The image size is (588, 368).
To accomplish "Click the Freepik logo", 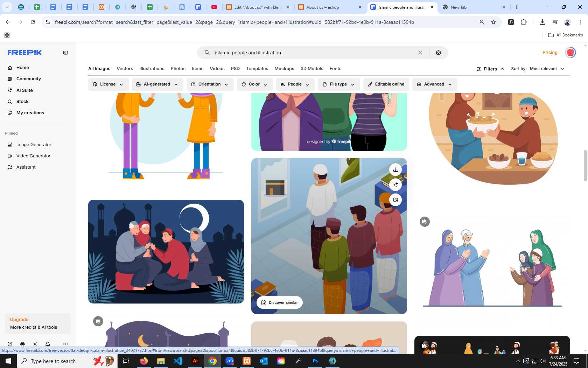I will click(25, 53).
